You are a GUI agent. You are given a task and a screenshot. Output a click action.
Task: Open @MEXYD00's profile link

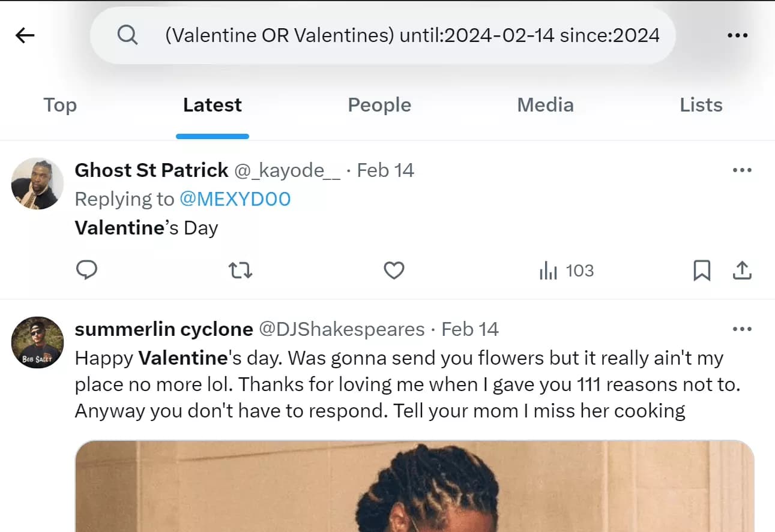click(x=236, y=199)
